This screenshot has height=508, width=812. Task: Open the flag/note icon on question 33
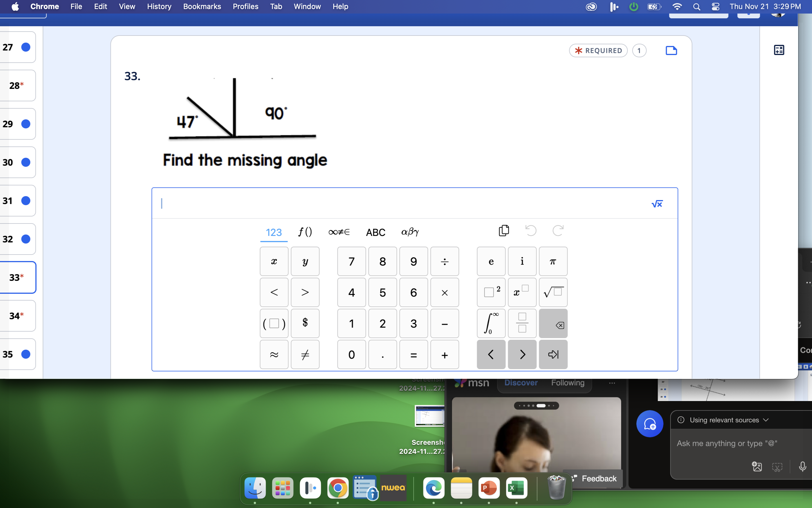pos(671,51)
